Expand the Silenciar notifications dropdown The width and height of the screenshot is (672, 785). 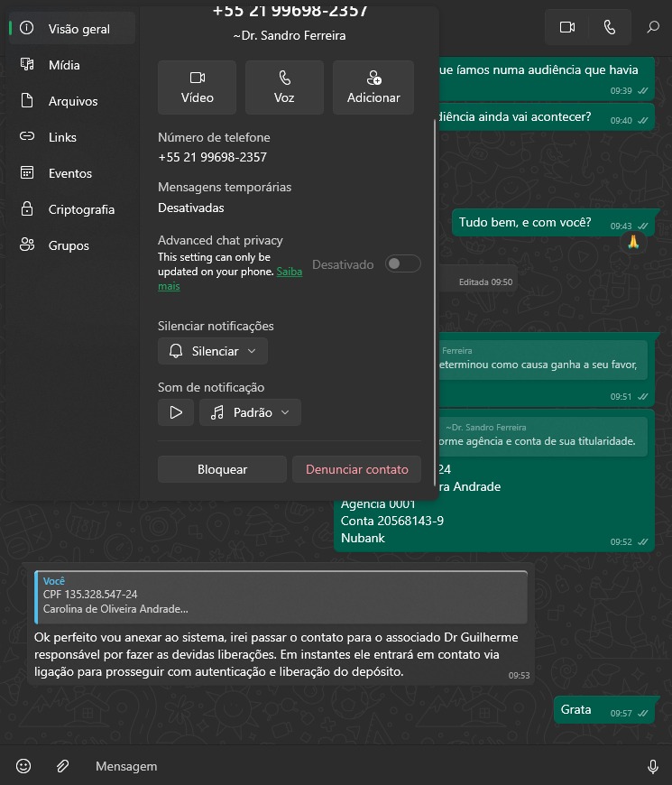coord(213,351)
